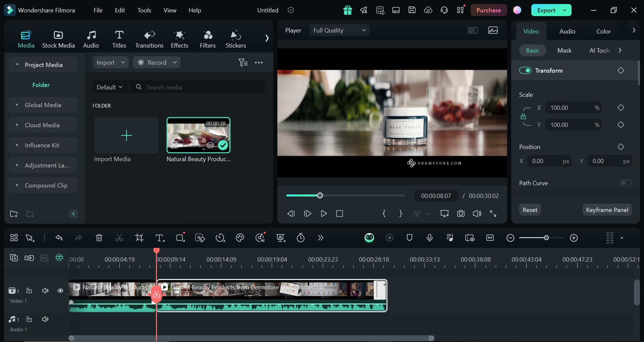Screen dimensions: 644x342
Task: Select the Folder item under Project Media
Action: click(x=41, y=85)
